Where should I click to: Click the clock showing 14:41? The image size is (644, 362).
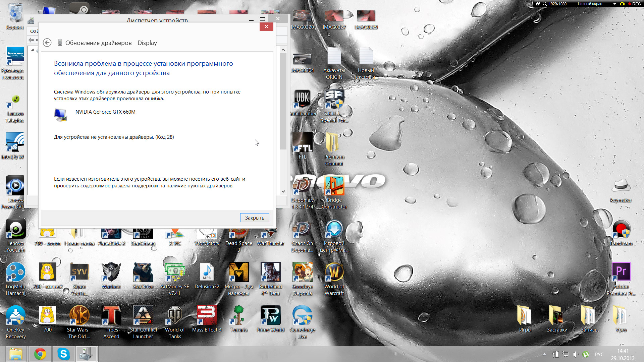[623, 351]
